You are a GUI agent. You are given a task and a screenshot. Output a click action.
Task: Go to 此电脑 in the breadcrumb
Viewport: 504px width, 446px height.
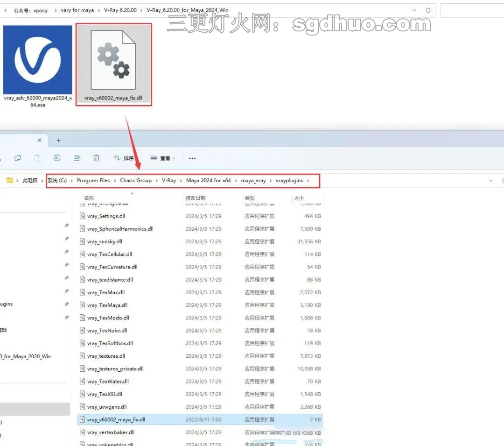(30, 180)
